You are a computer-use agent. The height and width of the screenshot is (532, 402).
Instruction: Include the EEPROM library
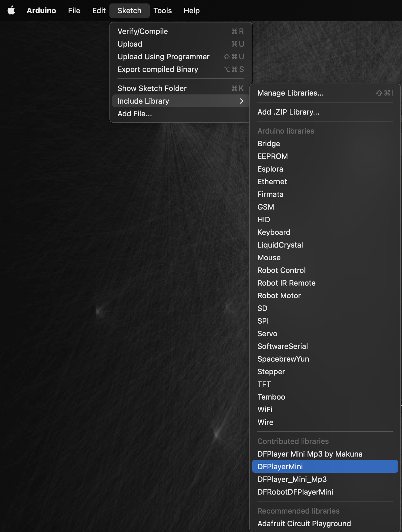click(325, 156)
